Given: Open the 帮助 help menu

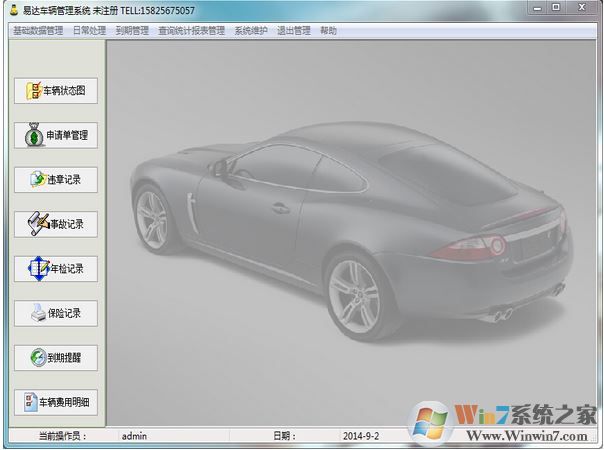Looking at the screenshot, I should [x=329, y=30].
